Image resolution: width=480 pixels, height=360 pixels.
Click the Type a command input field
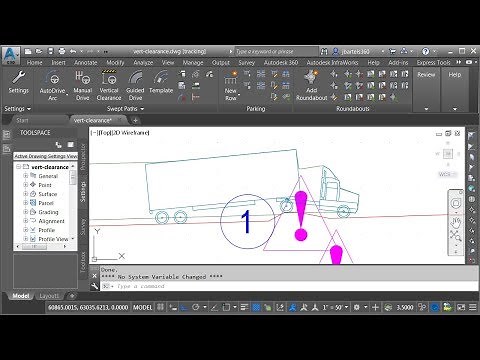click(x=288, y=286)
